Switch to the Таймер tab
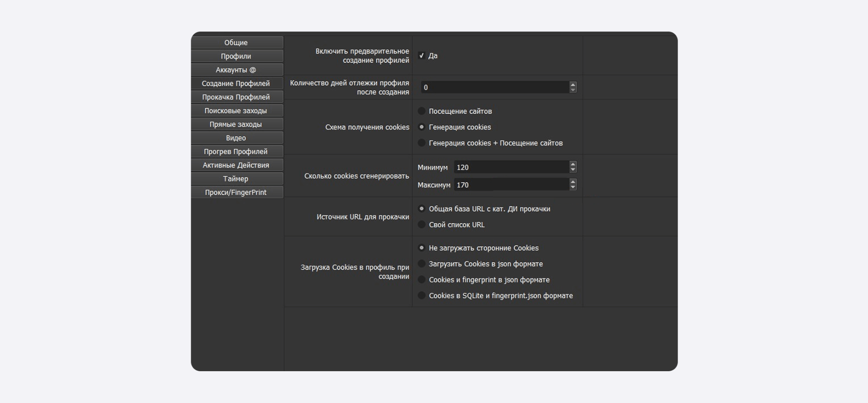 pyautogui.click(x=236, y=178)
